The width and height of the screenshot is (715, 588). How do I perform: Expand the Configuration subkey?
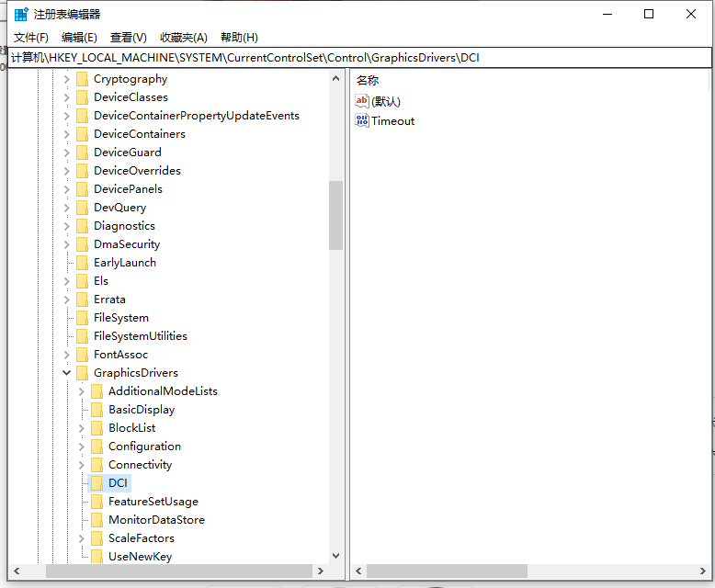(x=81, y=447)
